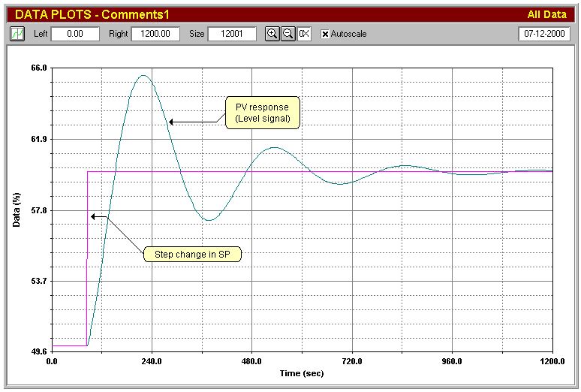The height and width of the screenshot is (392, 581).
Task: Click the 57.8 y-axis value
Action: 39,210
